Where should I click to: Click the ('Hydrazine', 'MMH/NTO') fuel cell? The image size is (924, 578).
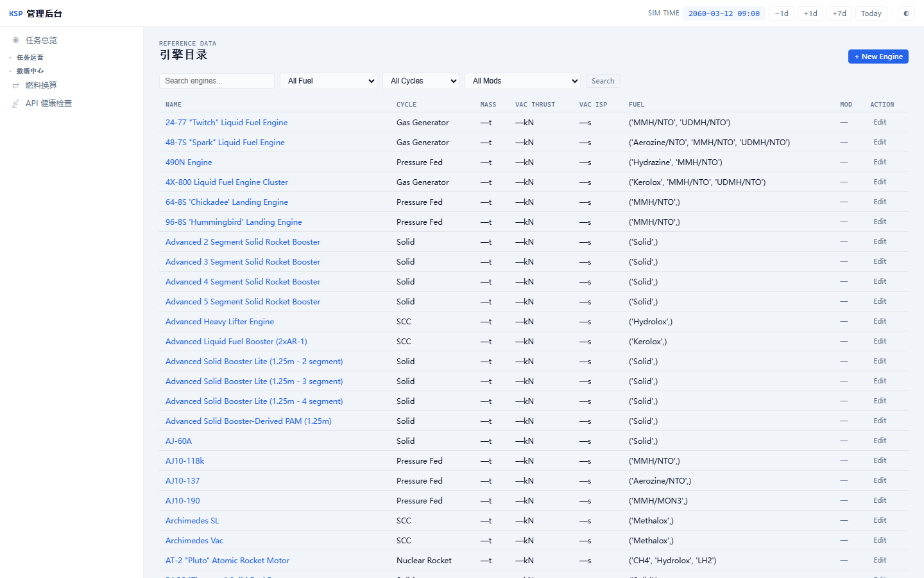click(676, 162)
